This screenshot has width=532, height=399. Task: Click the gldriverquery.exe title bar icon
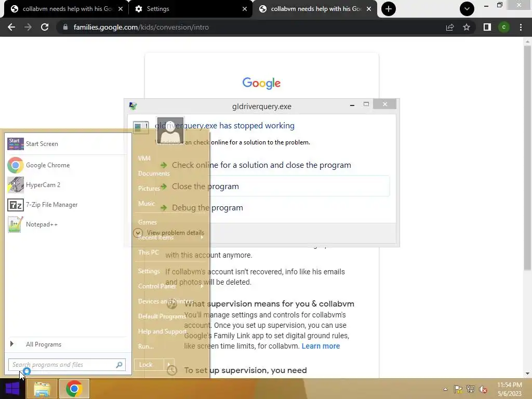pyautogui.click(x=133, y=106)
